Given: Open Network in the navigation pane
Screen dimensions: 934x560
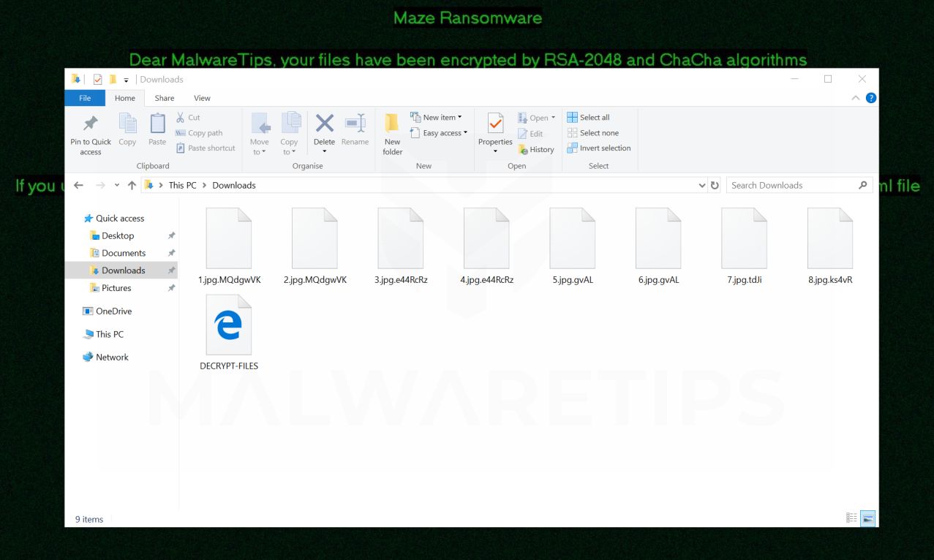Looking at the screenshot, I should [x=105, y=357].
